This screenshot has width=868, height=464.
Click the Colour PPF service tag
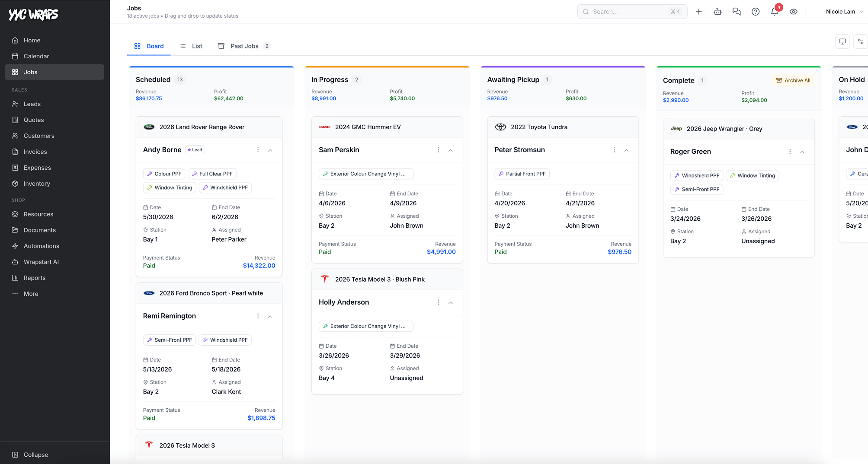coord(164,174)
